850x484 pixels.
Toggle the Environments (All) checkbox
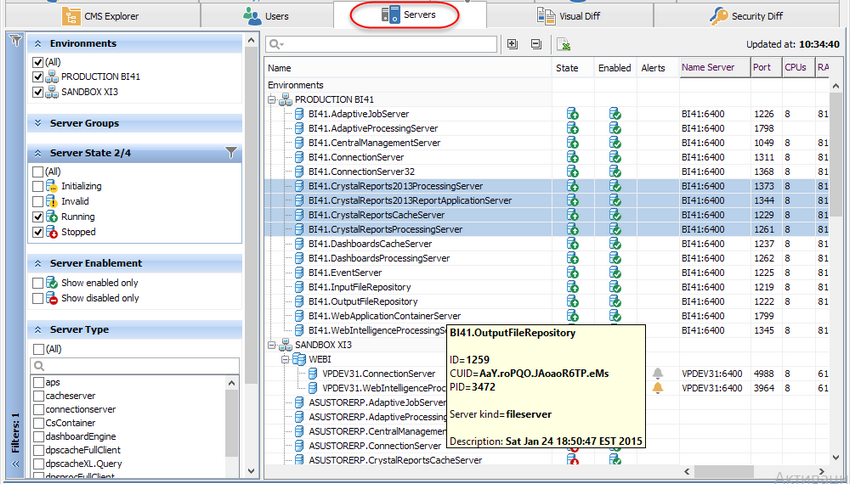click(37, 62)
